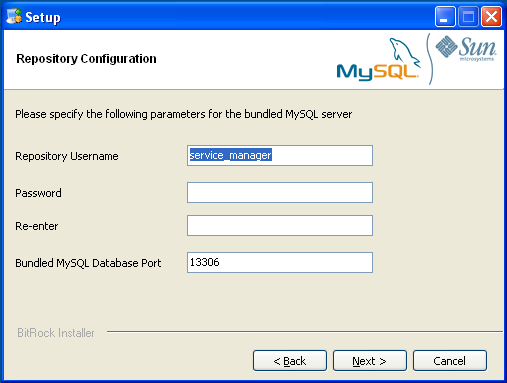The image size is (507, 383).
Task: Click the Setup window title text
Action: point(43,17)
